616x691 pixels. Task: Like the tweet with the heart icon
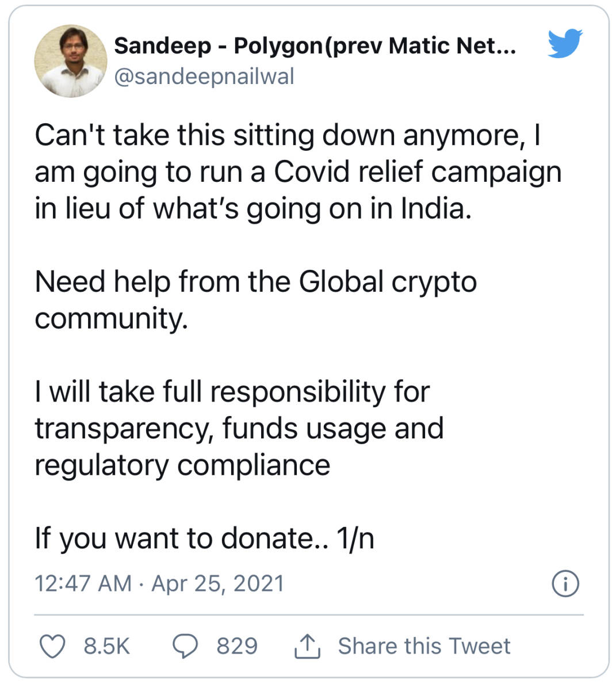point(52,646)
